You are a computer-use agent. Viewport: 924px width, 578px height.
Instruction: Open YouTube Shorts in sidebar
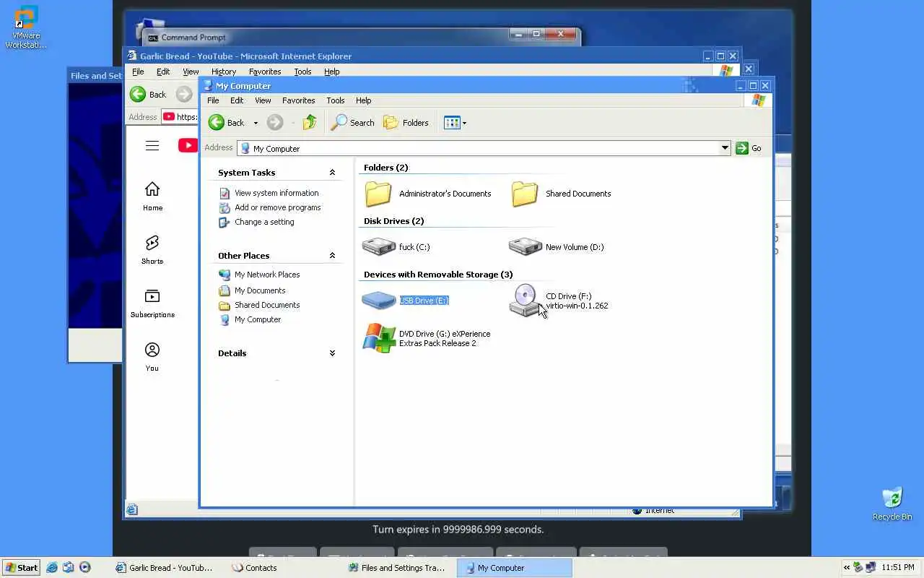[x=152, y=250]
